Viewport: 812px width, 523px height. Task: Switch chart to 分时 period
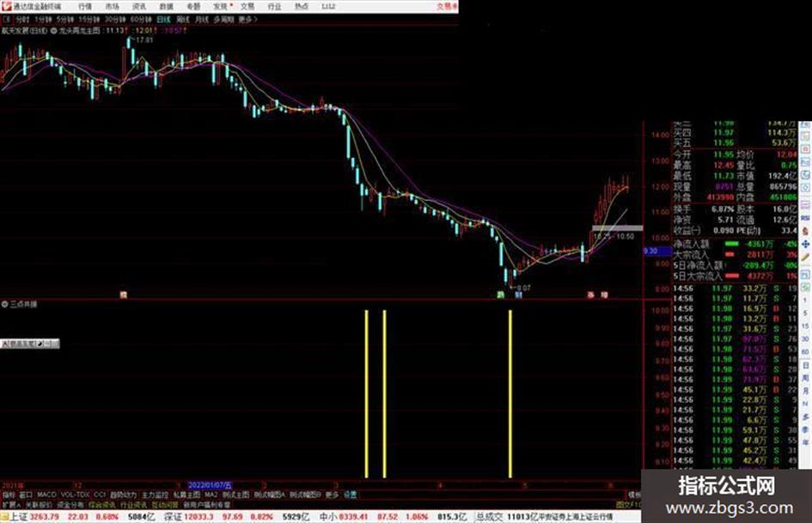coord(22,20)
